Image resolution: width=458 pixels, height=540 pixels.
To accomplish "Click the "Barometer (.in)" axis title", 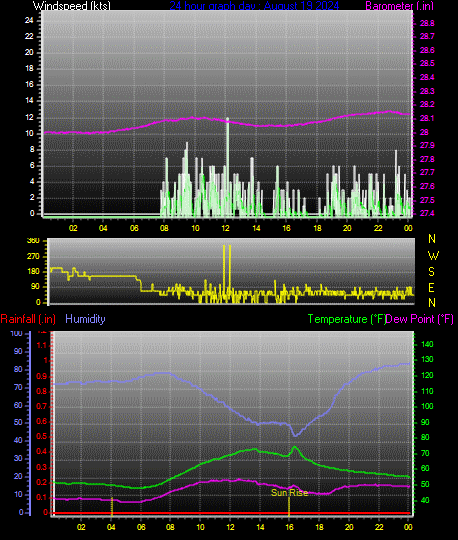I will coord(399,6).
